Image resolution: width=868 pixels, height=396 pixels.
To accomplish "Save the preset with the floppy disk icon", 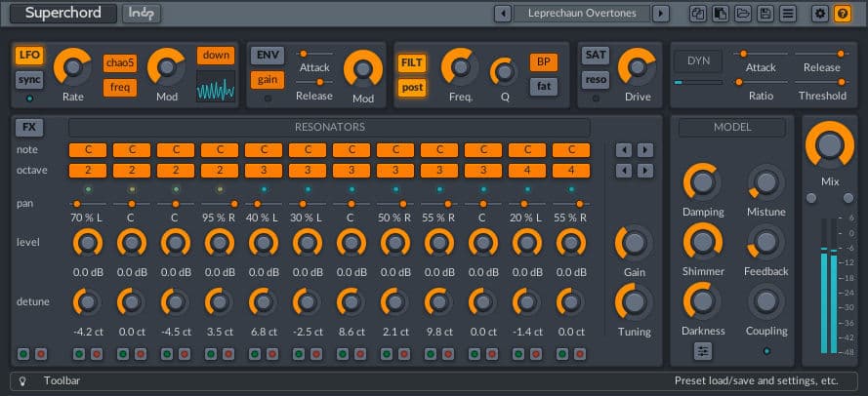I will pyautogui.click(x=765, y=14).
